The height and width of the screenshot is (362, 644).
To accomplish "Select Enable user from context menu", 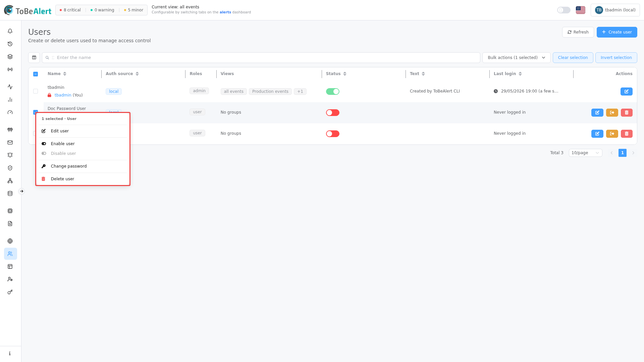I will point(83,144).
